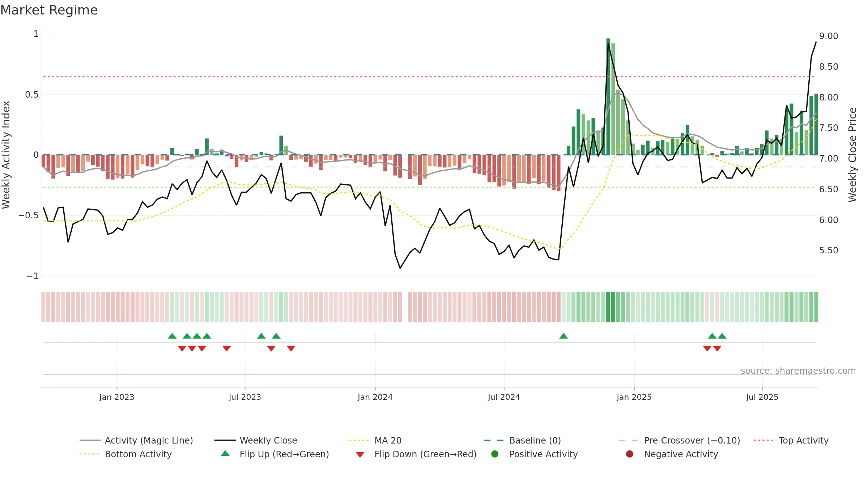Click the lone Flip Up marker after Jul 2024
This screenshot has width=868, height=488.
563,336
